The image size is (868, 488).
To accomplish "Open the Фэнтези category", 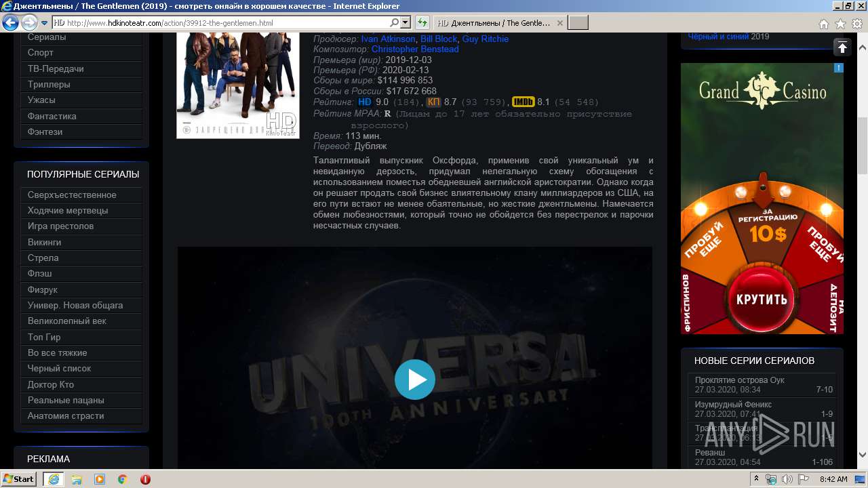I will pos(81,131).
